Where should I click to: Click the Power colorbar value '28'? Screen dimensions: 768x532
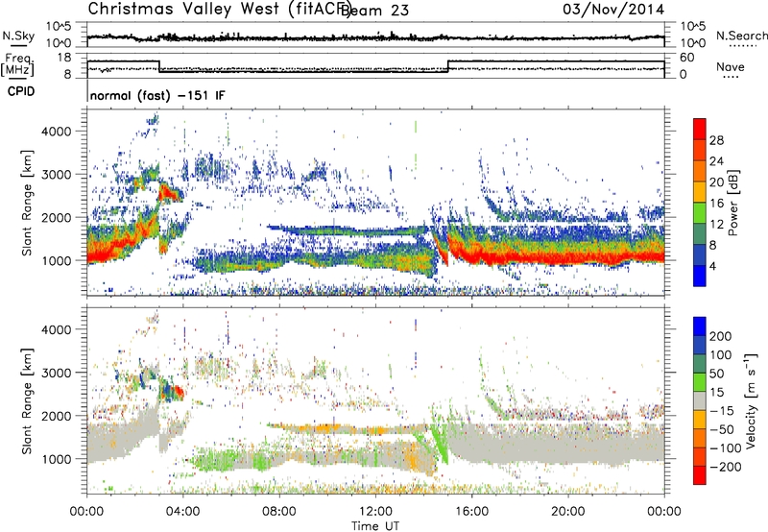coord(716,140)
